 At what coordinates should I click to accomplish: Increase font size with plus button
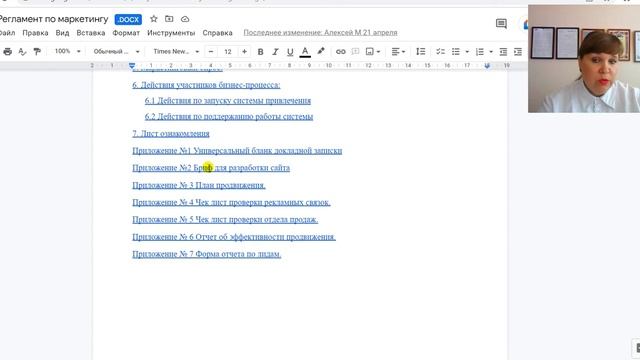[244, 51]
